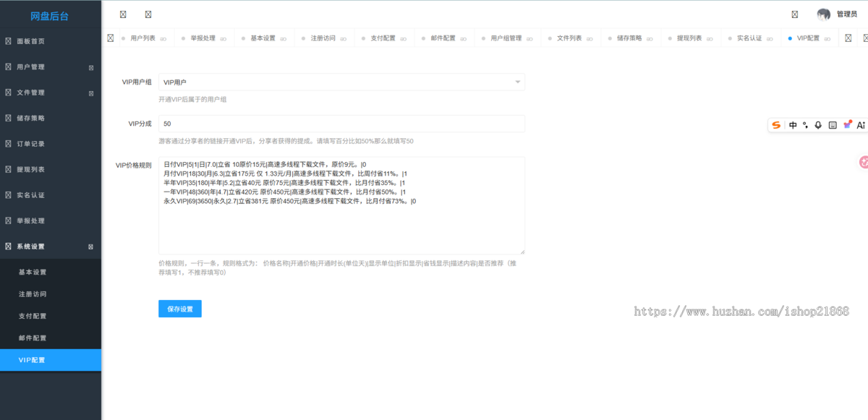Close the 文件列表 tab

(x=590, y=38)
